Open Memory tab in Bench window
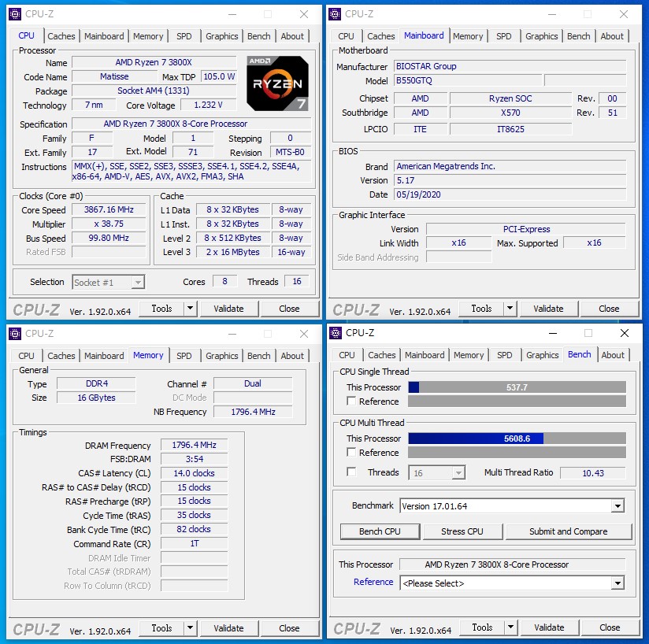The height and width of the screenshot is (644, 649). 469,355
